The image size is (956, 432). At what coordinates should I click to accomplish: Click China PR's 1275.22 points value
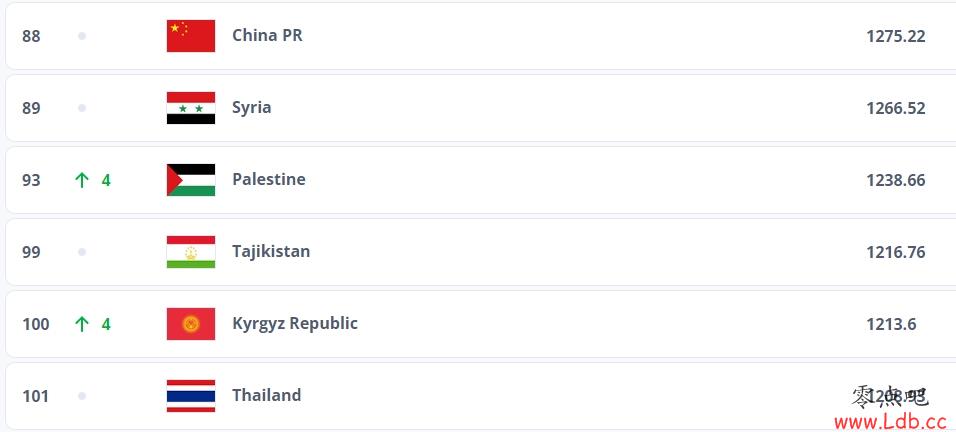(x=896, y=36)
